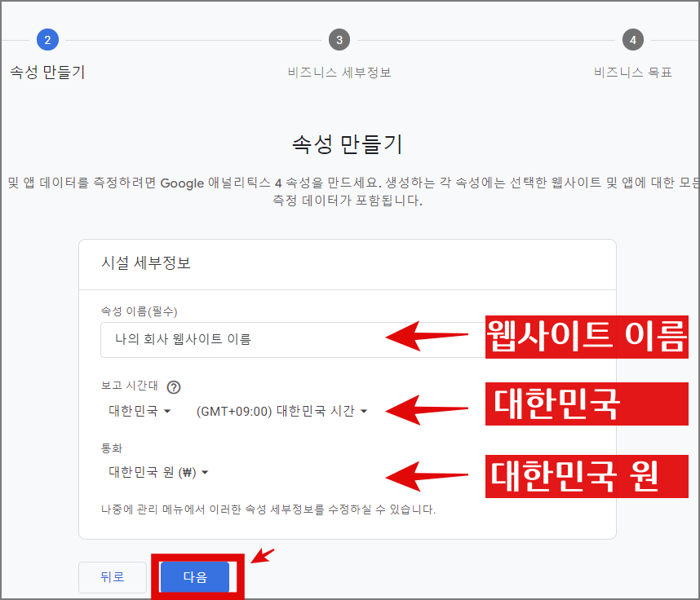Image resolution: width=700 pixels, height=600 pixels.
Task: Click the 뒤로 button
Action: click(112, 576)
